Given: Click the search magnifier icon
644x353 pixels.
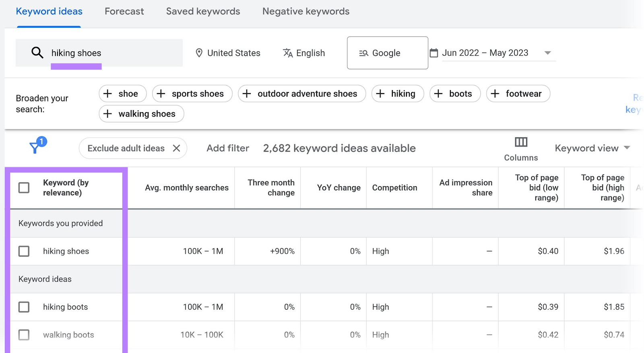Looking at the screenshot, I should (37, 53).
